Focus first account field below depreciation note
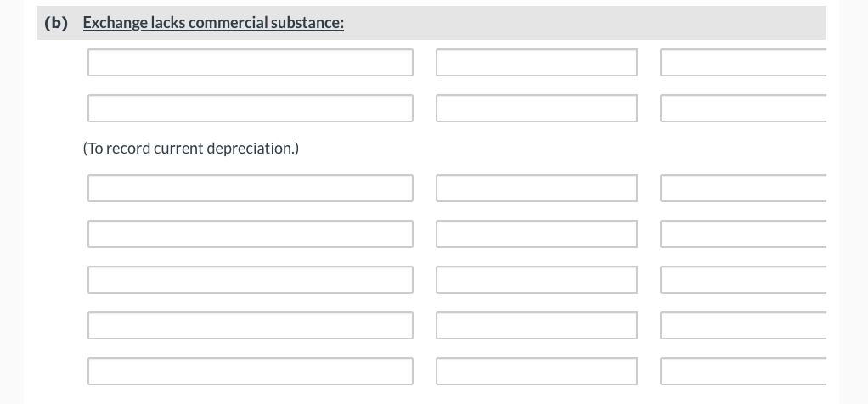This screenshot has height=404, width=868. (x=250, y=188)
